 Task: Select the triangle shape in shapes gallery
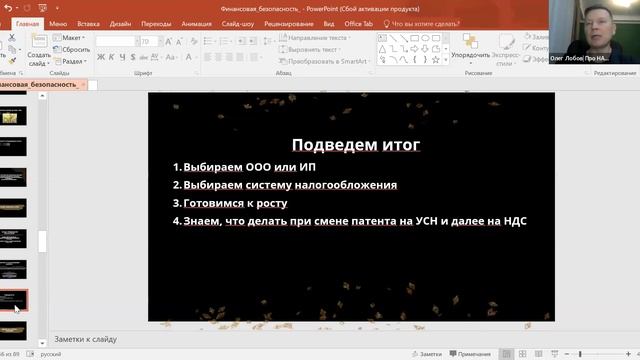[x=382, y=49]
